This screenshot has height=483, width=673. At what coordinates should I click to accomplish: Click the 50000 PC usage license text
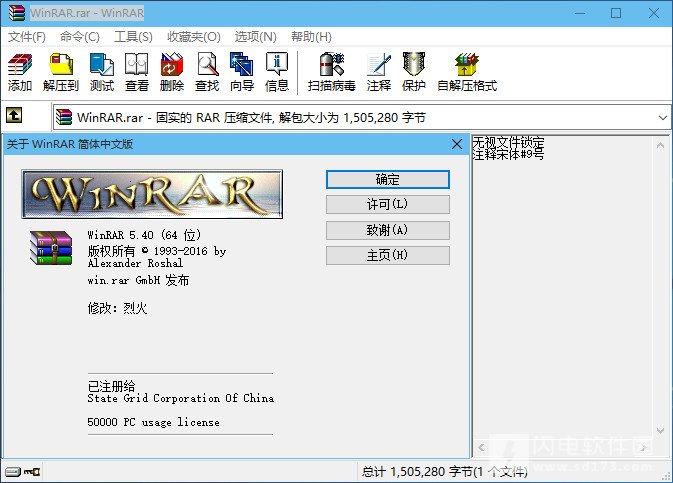click(153, 422)
